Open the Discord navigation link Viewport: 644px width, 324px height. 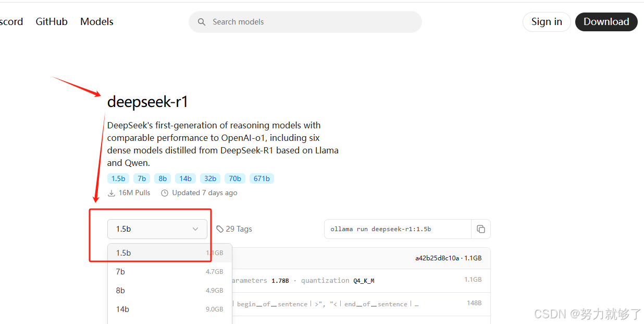tap(11, 22)
